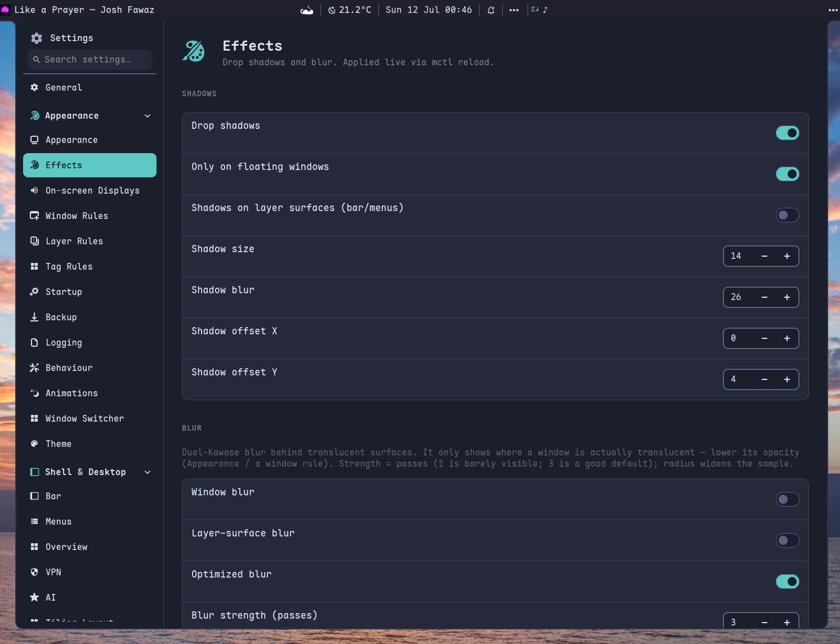Click the AI star icon
Screen dimensions: 840x644
coord(34,597)
